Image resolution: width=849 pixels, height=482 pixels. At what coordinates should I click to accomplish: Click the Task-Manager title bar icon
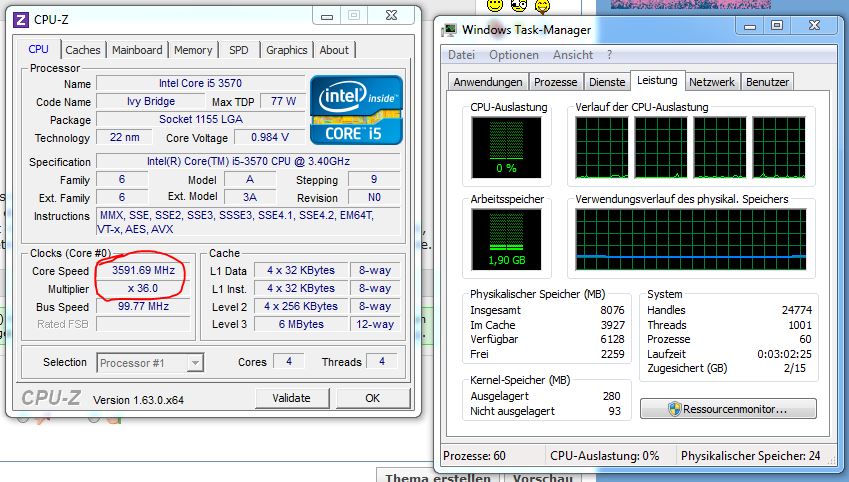coord(449,30)
